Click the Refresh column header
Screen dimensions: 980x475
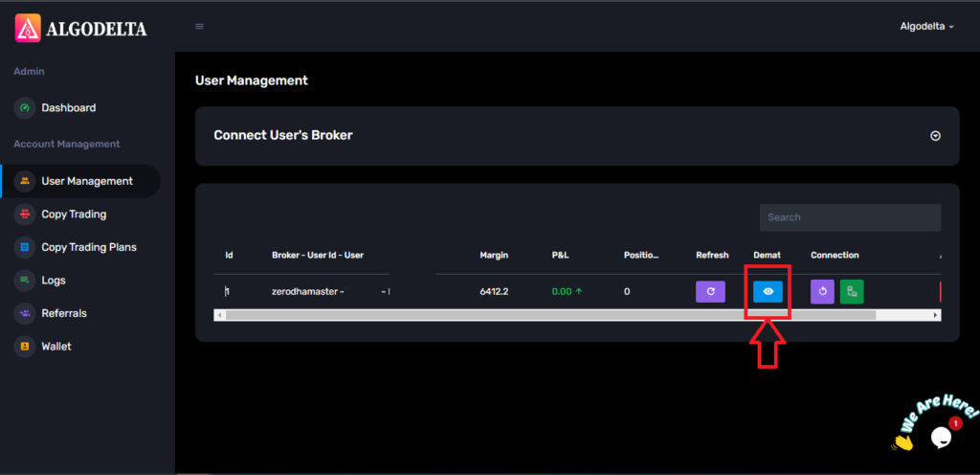(x=712, y=255)
